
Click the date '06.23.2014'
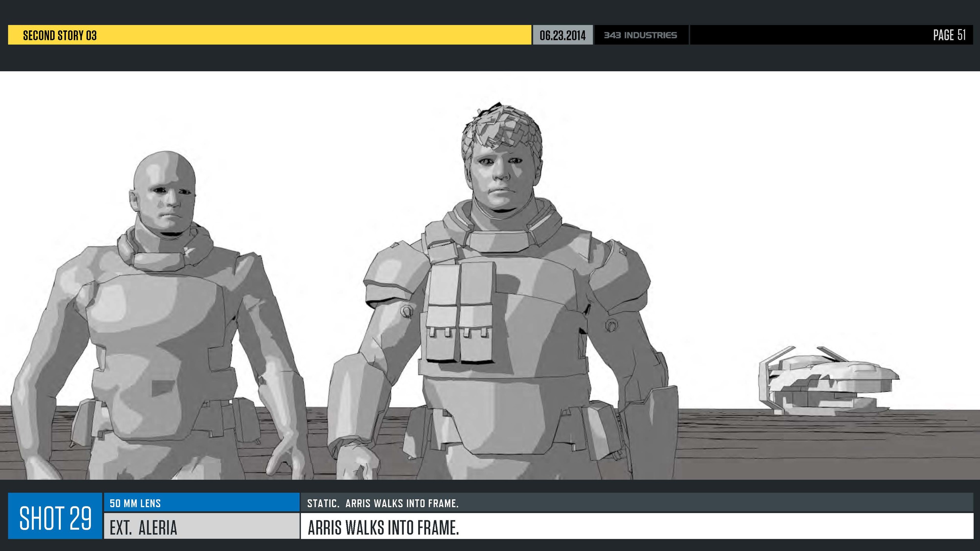[x=563, y=35]
